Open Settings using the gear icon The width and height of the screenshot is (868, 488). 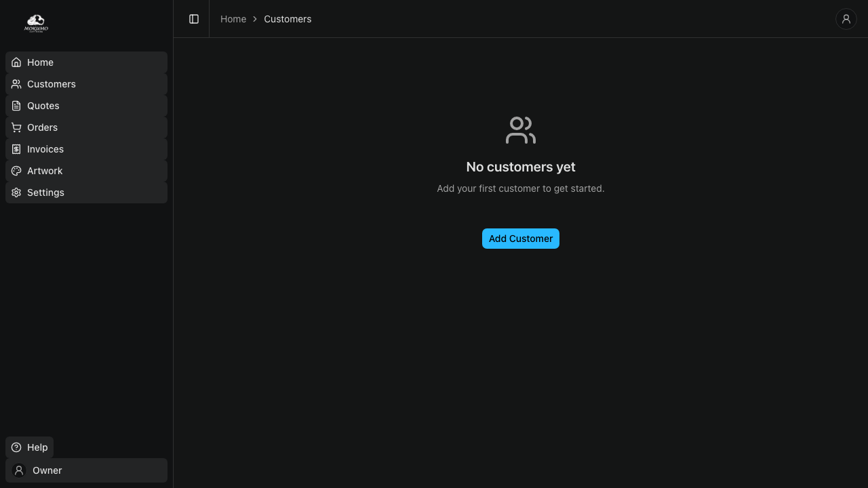point(16,192)
